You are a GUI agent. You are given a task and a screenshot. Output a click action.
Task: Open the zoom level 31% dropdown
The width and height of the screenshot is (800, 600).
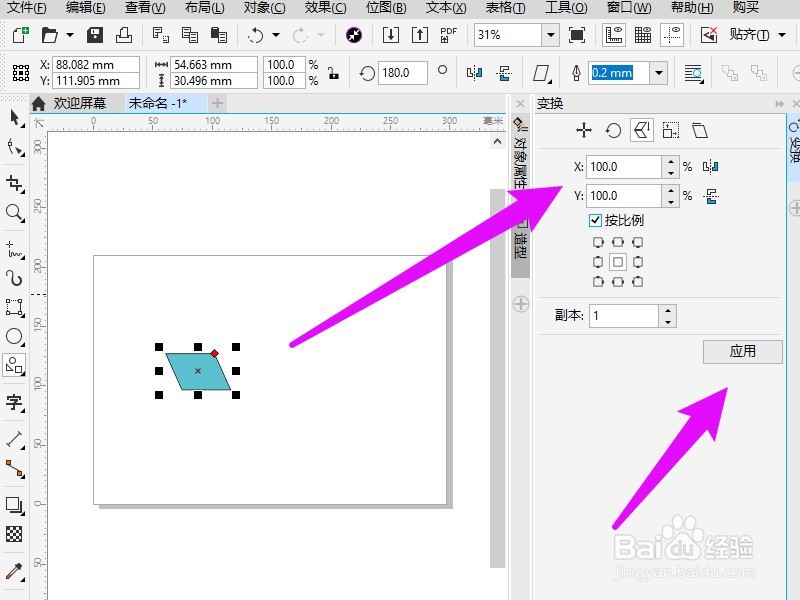coord(551,35)
